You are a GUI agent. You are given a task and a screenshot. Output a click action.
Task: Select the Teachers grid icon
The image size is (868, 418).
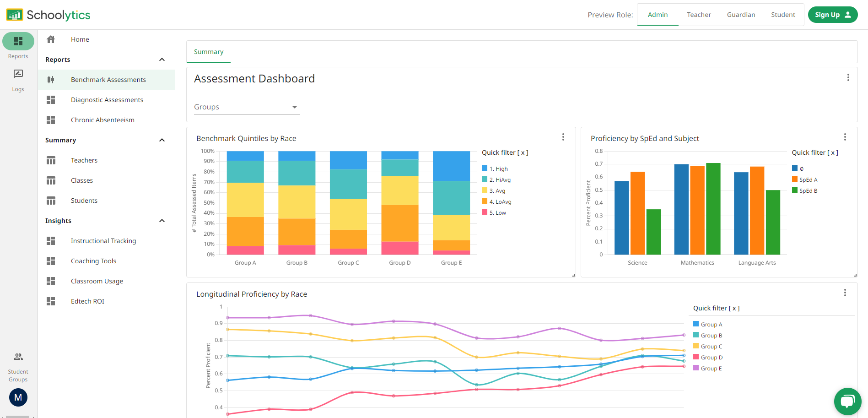[50, 160]
